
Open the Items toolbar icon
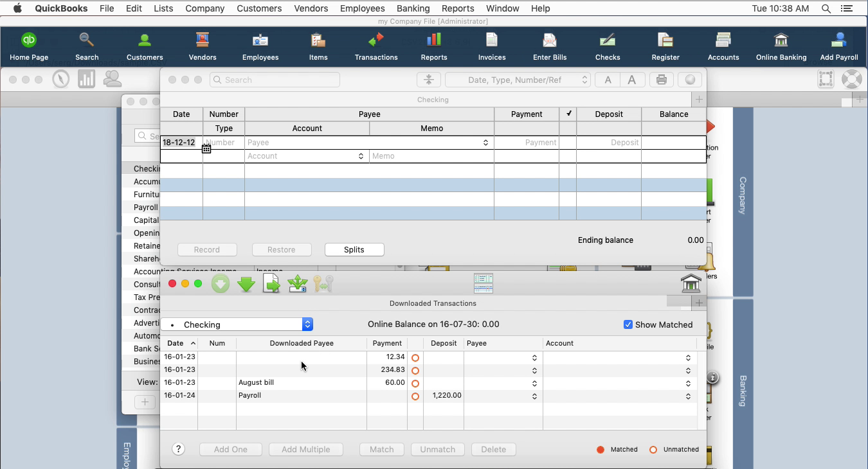[318, 46]
